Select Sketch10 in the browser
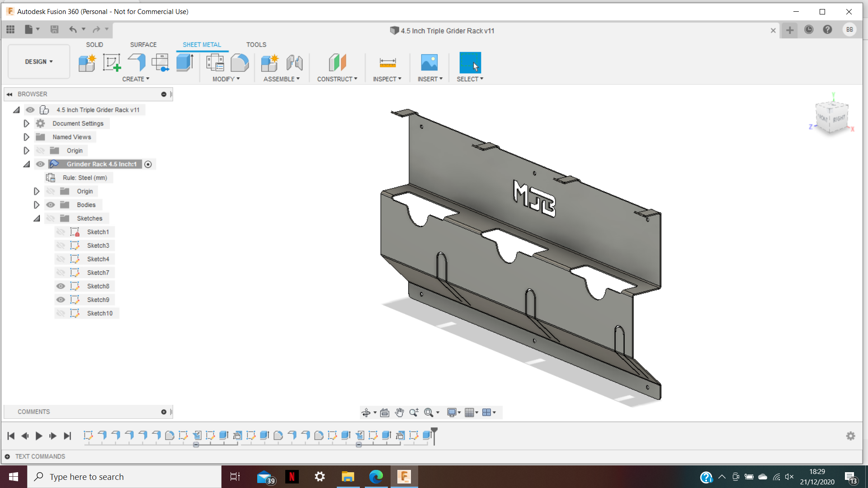The image size is (868, 488). 99,313
